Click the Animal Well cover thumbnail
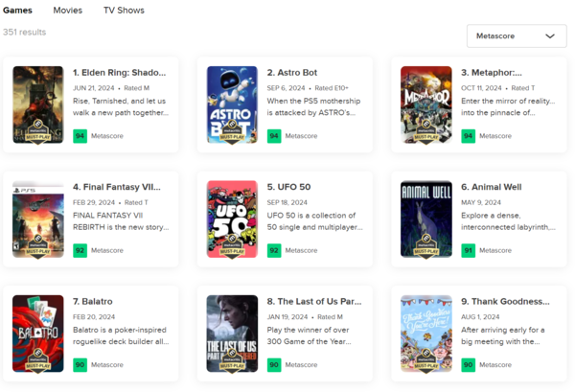Image resolution: width=575 pixels, height=392 pixels. click(426, 219)
